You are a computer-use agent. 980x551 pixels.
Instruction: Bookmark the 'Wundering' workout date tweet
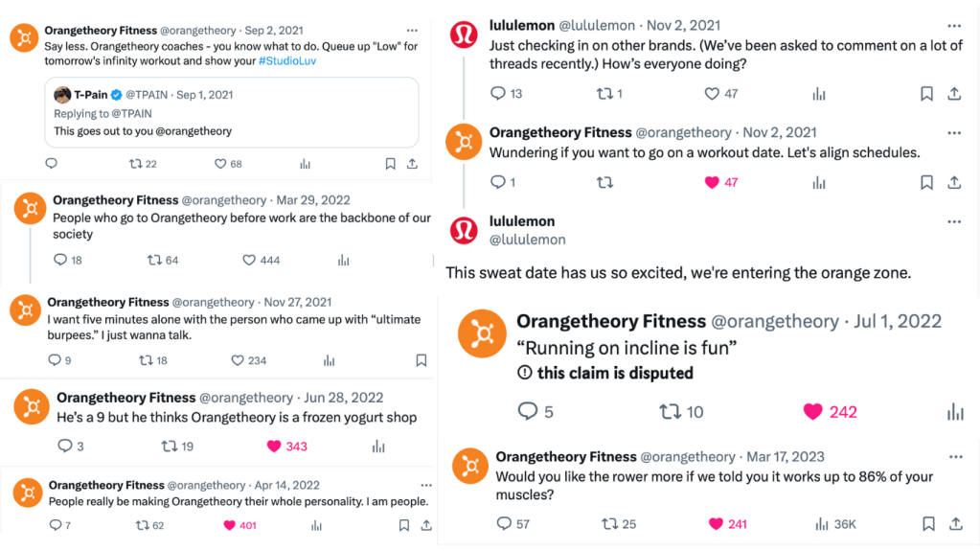pos(926,182)
